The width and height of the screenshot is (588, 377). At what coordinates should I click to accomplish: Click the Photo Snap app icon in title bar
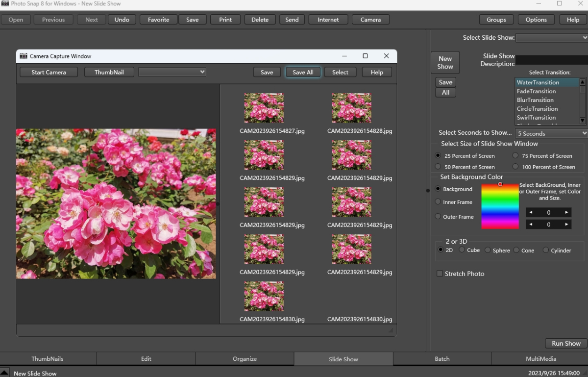[x=5, y=3]
